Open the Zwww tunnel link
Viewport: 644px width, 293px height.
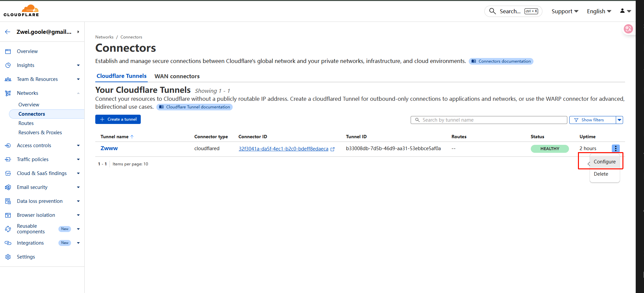[109, 148]
